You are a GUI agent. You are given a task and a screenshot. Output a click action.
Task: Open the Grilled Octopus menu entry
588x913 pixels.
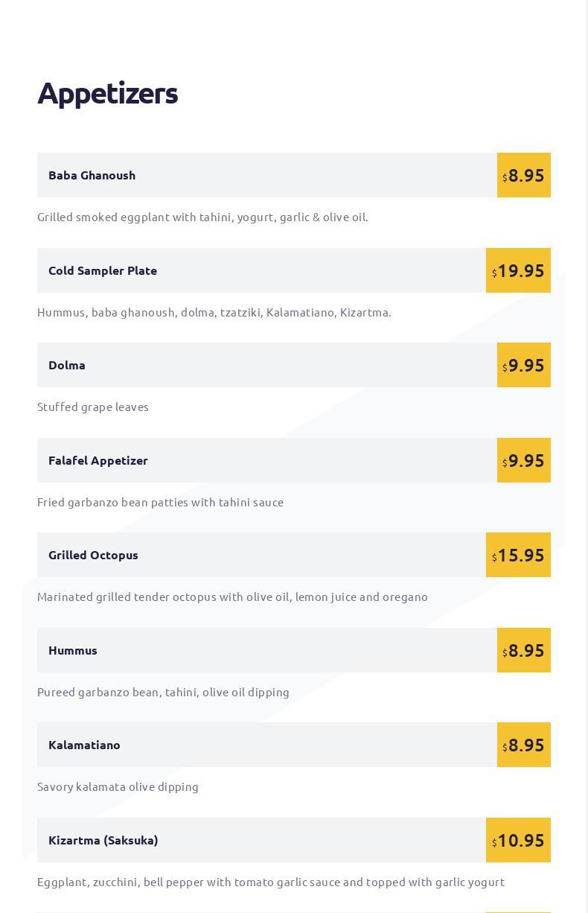[93, 555]
